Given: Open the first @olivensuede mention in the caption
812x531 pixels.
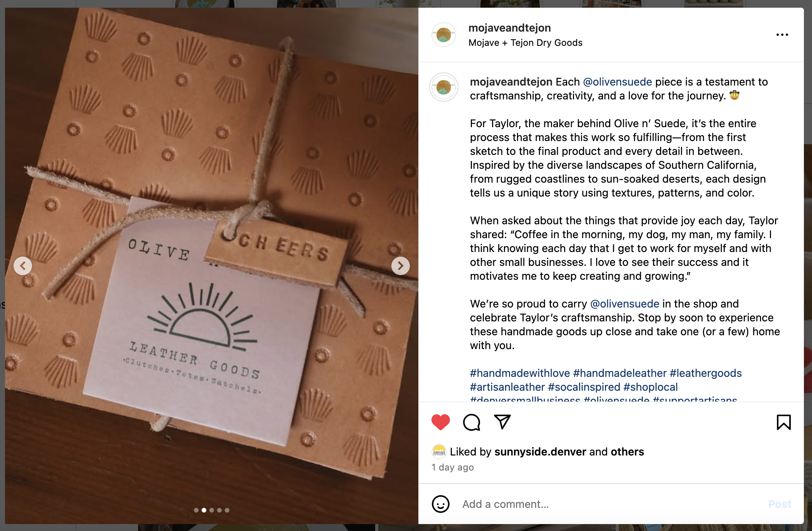Looking at the screenshot, I should point(617,82).
